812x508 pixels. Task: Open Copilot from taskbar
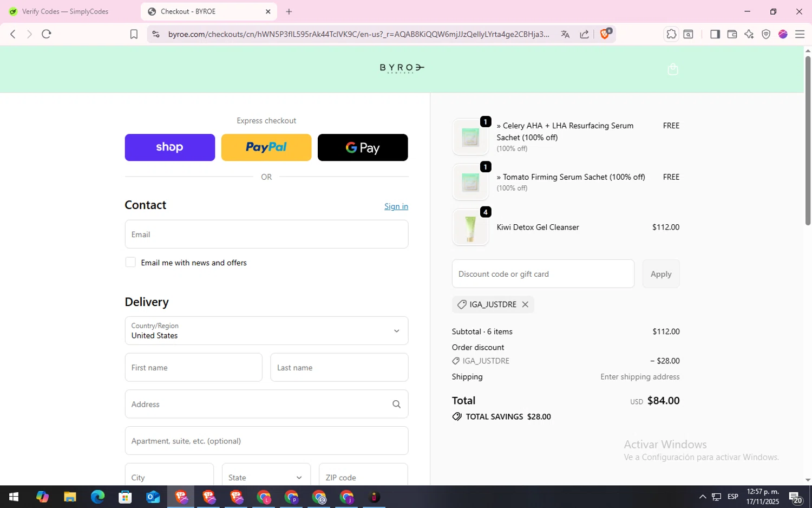[42, 497]
